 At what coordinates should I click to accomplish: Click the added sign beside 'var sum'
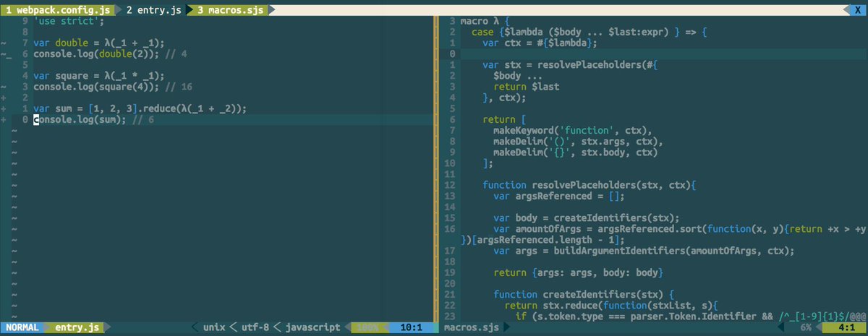pos(5,108)
